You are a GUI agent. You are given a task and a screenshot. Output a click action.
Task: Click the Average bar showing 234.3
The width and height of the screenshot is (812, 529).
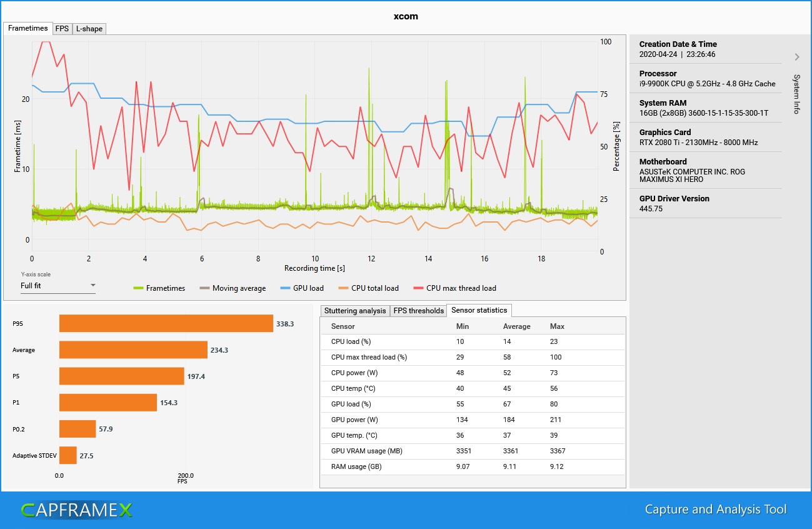133,350
